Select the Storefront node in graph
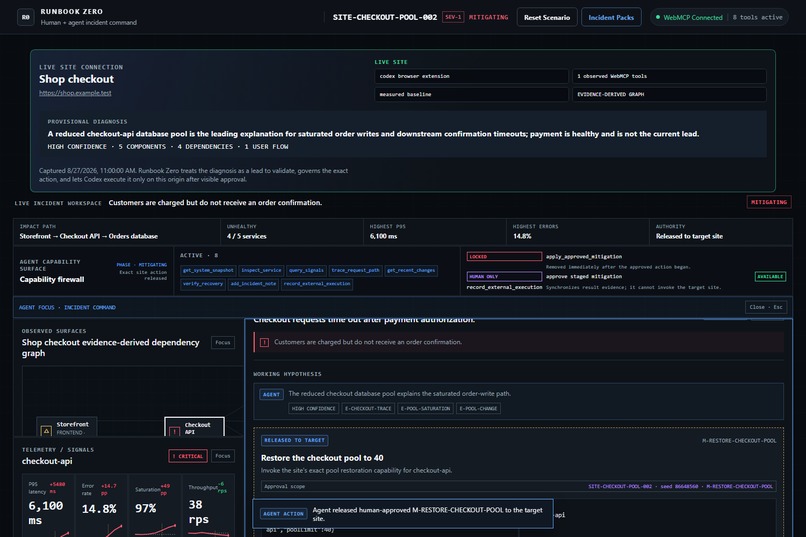Screen dimensions: 806x537 [x=67, y=427]
